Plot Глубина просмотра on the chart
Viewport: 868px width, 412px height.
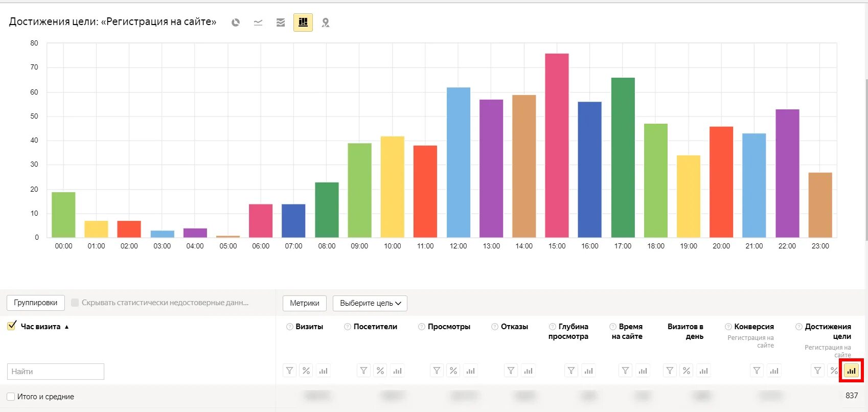click(x=588, y=371)
